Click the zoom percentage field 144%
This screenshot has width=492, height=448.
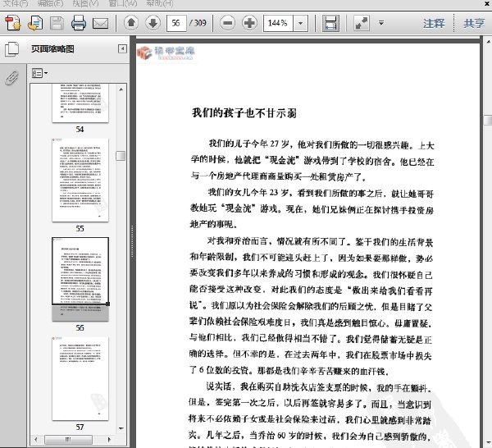point(278,23)
